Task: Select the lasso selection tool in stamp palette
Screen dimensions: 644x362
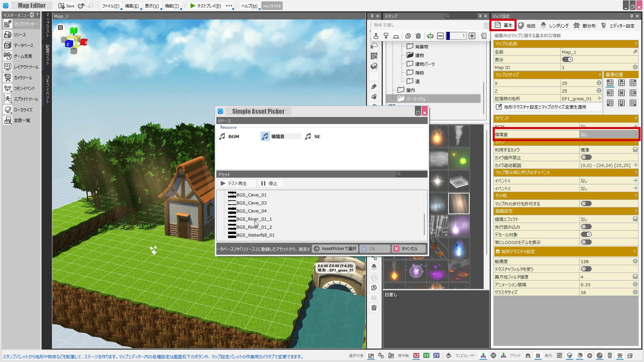Action: click(374, 46)
